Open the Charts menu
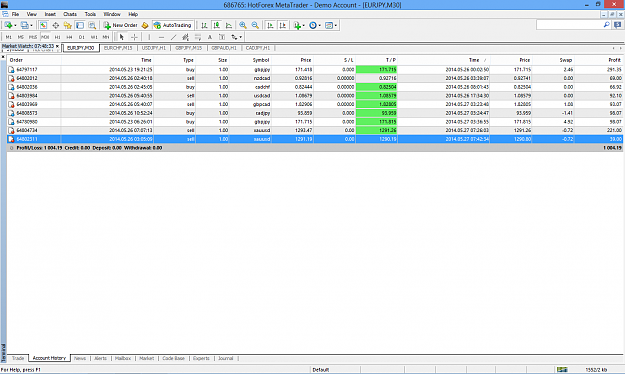Viewport: 625px width, 374px height. click(x=70, y=14)
